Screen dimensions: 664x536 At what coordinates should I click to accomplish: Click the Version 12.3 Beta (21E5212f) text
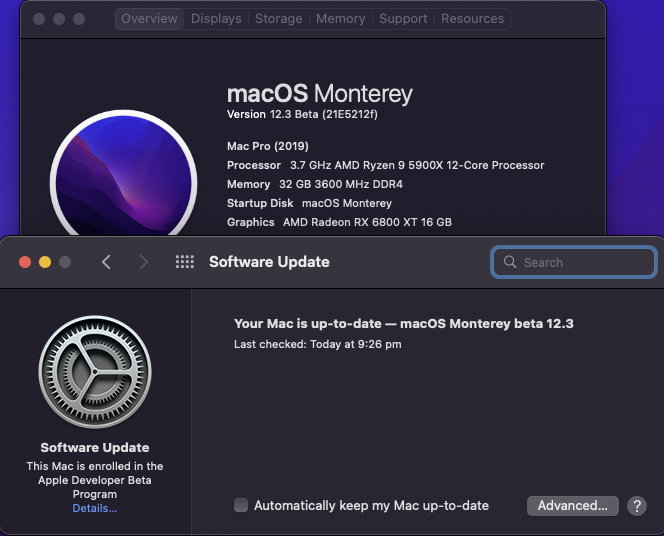(x=302, y=114)
